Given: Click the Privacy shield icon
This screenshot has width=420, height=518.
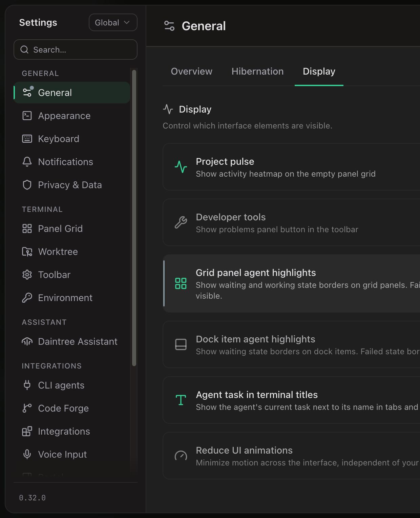Looking at the screenshot, I should 27,185.
